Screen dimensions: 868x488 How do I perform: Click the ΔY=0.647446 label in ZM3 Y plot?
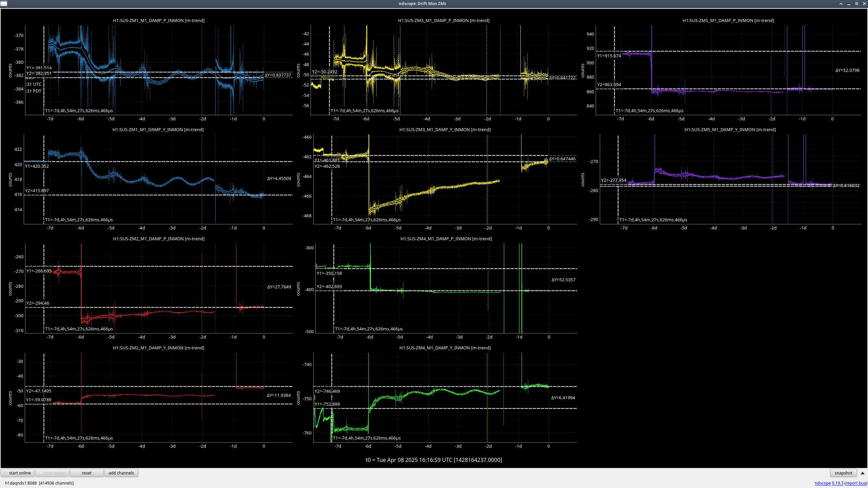point(562,159)
